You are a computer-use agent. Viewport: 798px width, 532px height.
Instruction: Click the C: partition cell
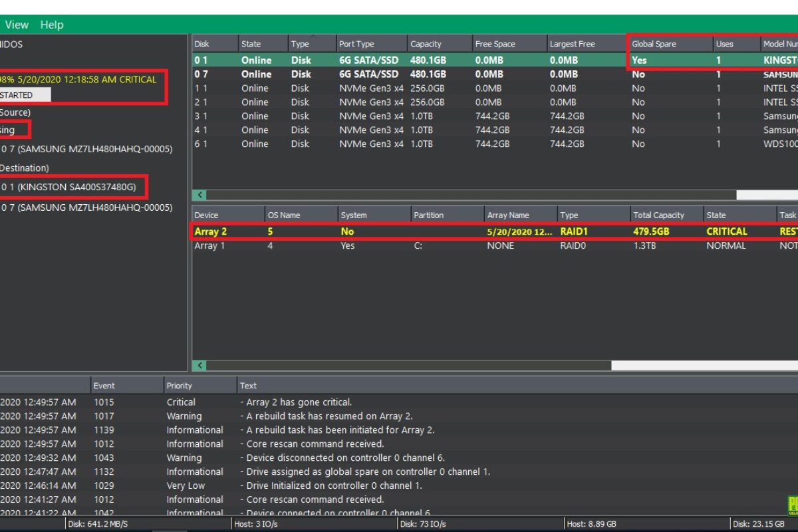[419, 245]
